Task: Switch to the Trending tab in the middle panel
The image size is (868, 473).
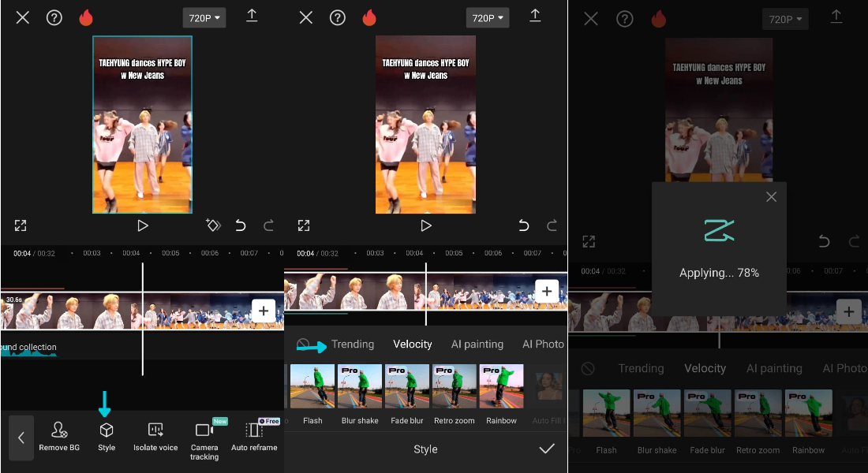Action: pos(353,344)
